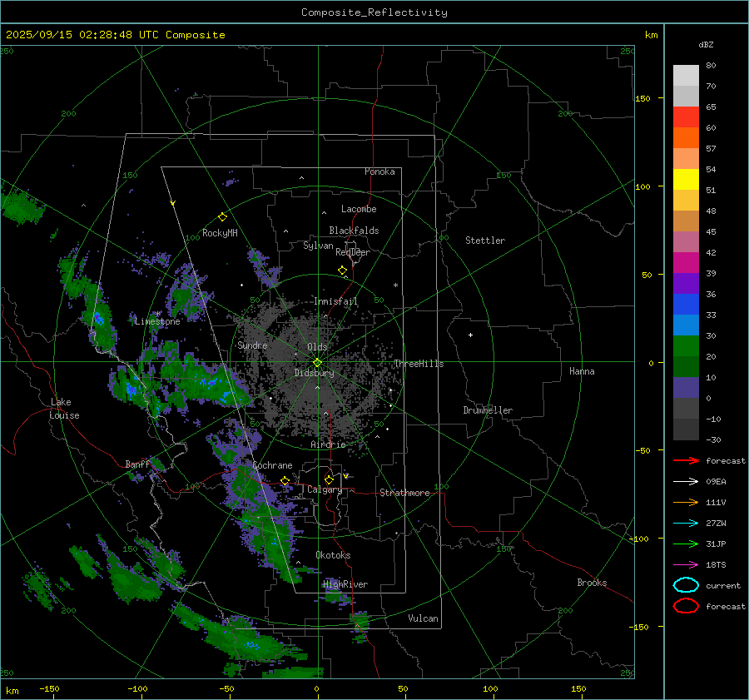Click the Banff label

click(137, 464)
